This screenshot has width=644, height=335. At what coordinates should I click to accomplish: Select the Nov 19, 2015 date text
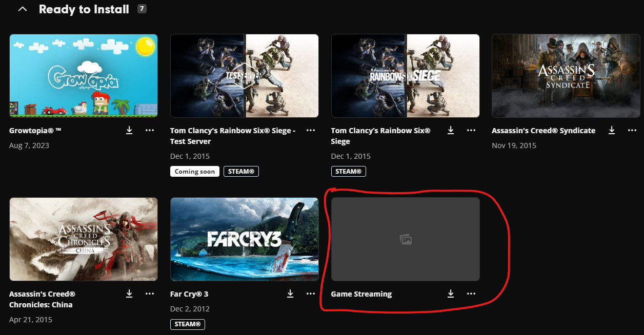(514, 145)
